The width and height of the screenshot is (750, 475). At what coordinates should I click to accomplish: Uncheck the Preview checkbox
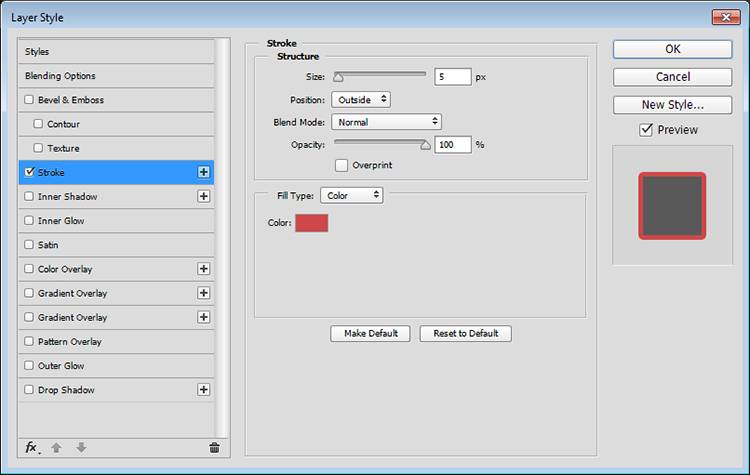coord(646,129)
